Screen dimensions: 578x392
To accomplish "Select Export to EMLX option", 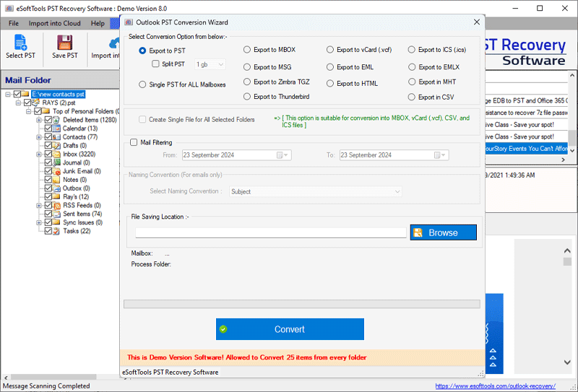I will pos(412,67).
